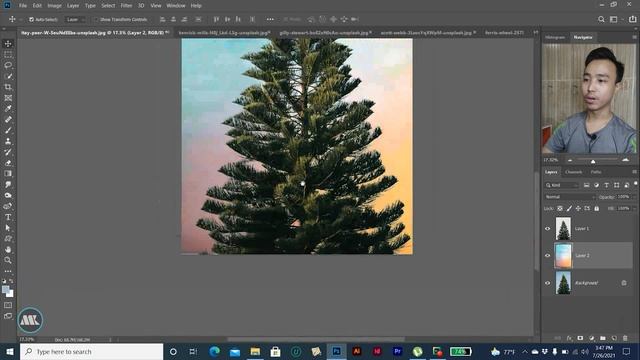Select the Crop tool
This screenshot has height=360, width=640.
point(8,87)
